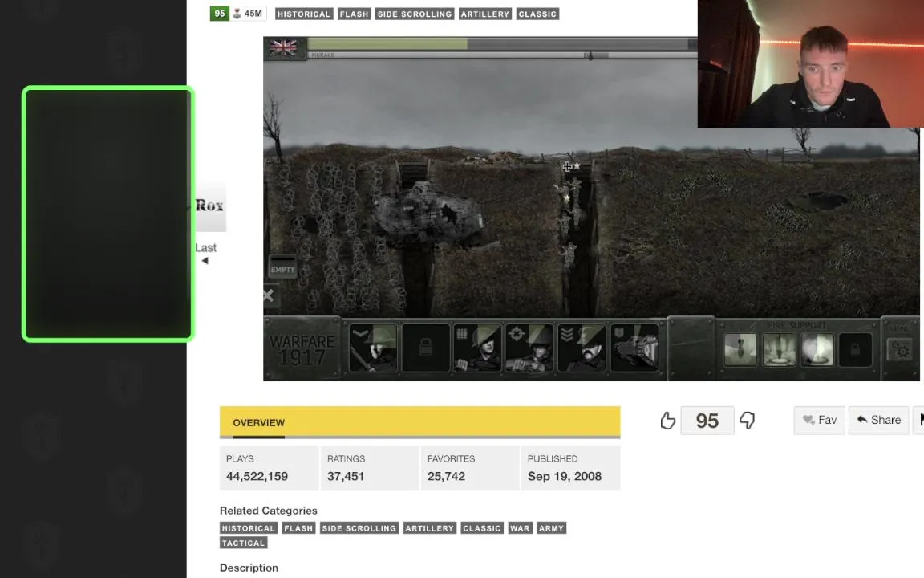The width and height of the screenshot is (924, 578).
Task: Deploy the tank unit
Action: [634, 348]
